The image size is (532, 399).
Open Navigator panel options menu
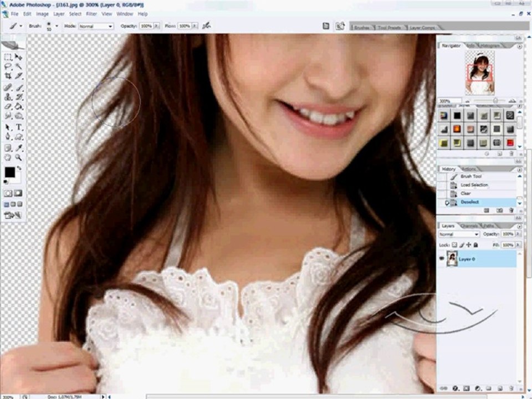519,47
